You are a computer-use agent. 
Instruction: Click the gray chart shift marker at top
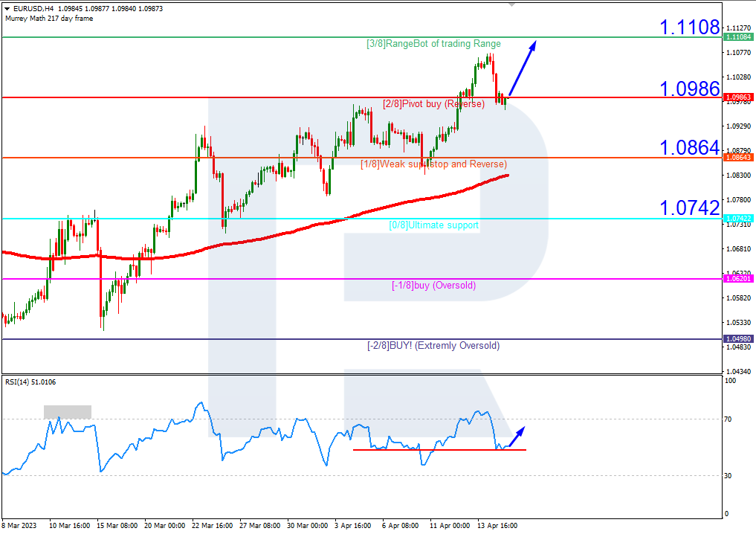(511, 5)
